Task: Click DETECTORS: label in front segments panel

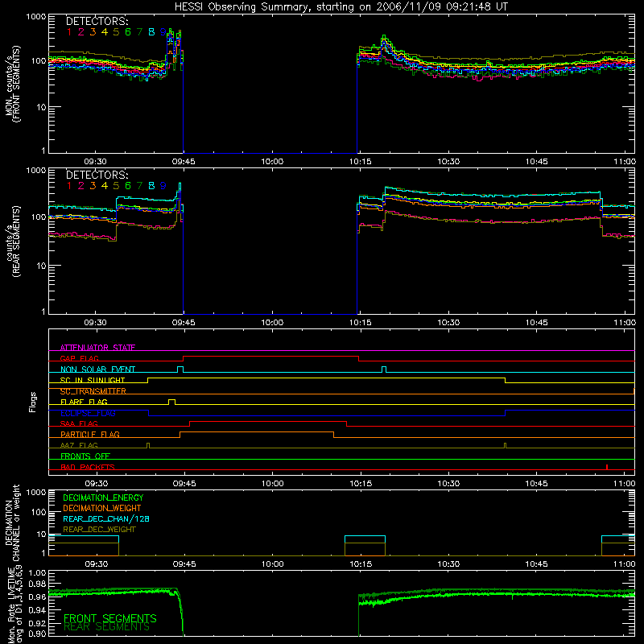Action: pos(97,21)
